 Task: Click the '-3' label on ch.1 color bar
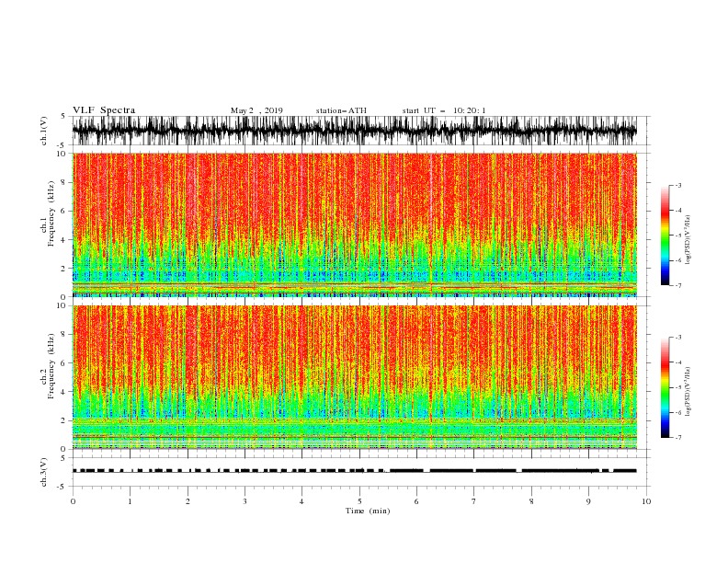pos(677,185)
